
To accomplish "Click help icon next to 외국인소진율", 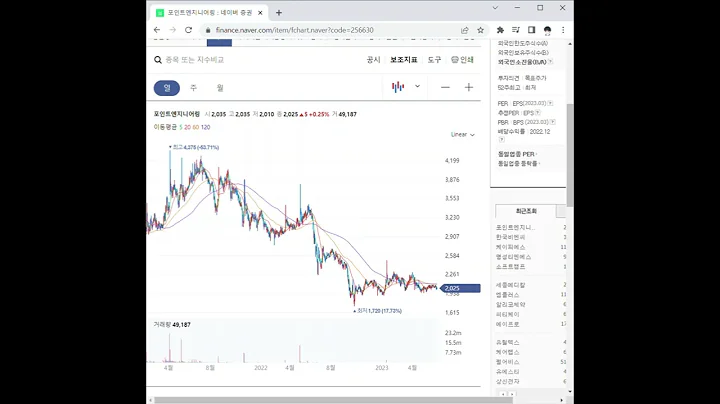I will [550, 62].
